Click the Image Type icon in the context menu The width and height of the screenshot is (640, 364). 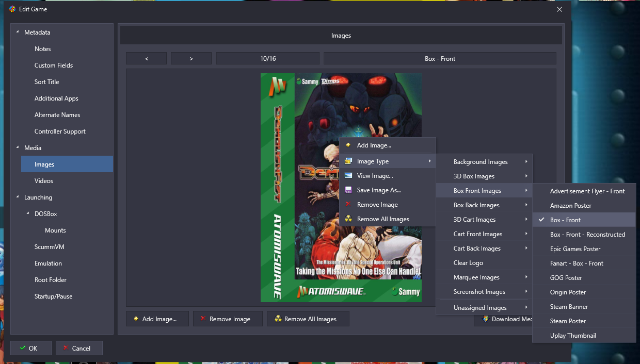pos(348,161)
